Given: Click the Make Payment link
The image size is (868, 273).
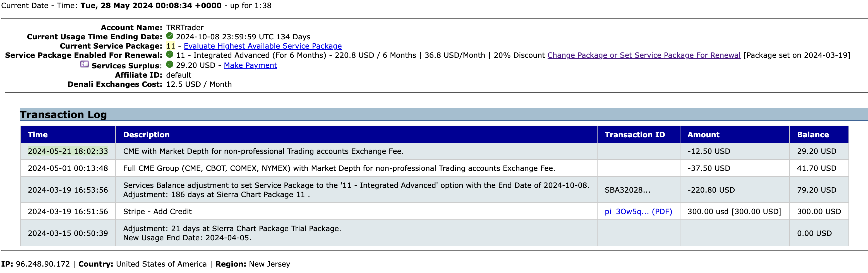Looking at the screenshot, I should pyautogui.click(x=250, y=65).
